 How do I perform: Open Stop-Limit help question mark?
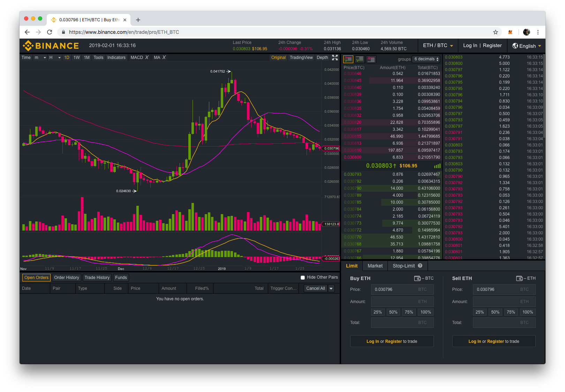click(x=420, y=266)
